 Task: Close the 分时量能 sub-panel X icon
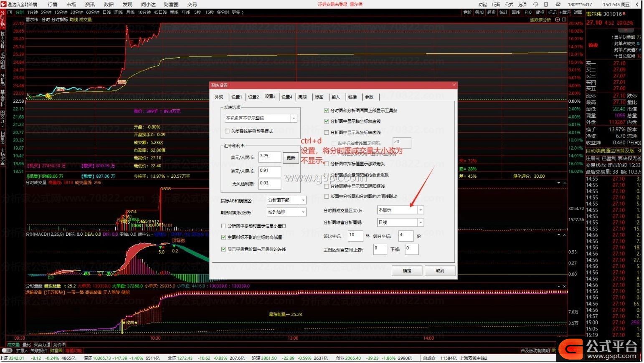(565, 286)
